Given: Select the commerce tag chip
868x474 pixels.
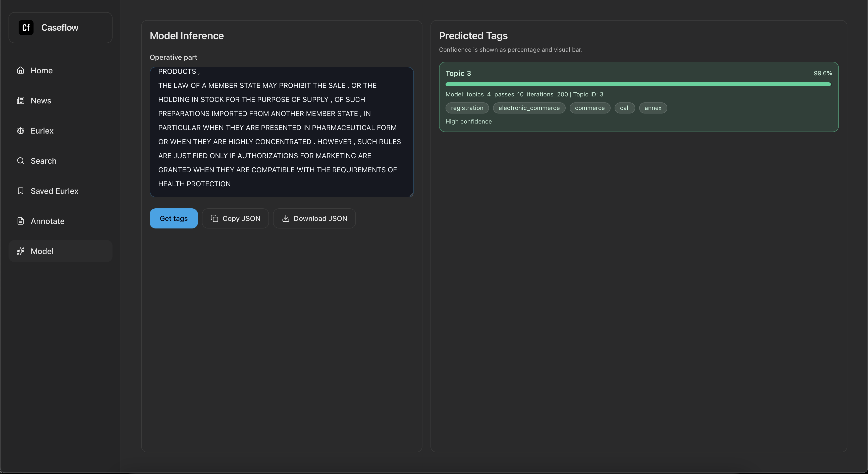Looking at the screenshot, I should pyautogui.click(x=590, y=108).
